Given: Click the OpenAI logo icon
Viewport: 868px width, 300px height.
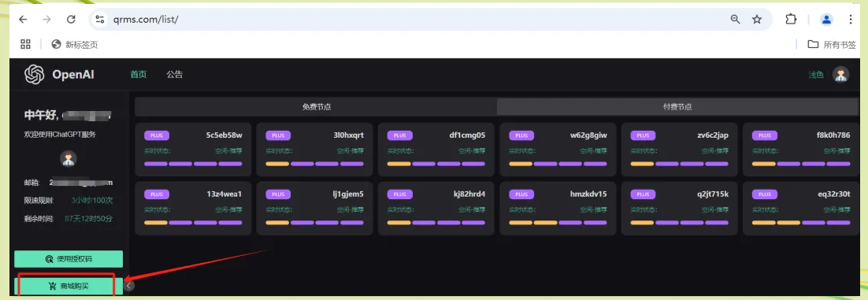Looking at the screenshot, I should [x=35, y=74].
